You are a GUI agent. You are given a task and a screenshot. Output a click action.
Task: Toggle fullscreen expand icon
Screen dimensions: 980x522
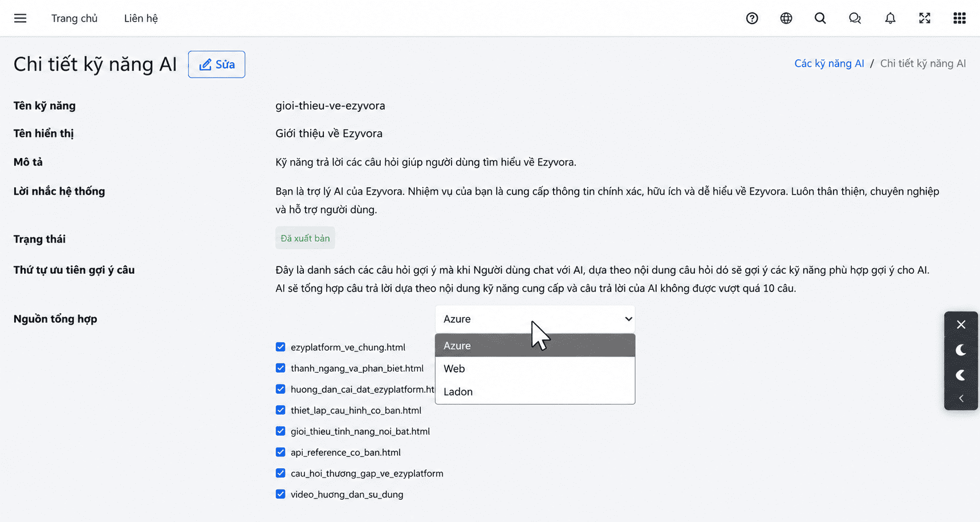point(925,18)
